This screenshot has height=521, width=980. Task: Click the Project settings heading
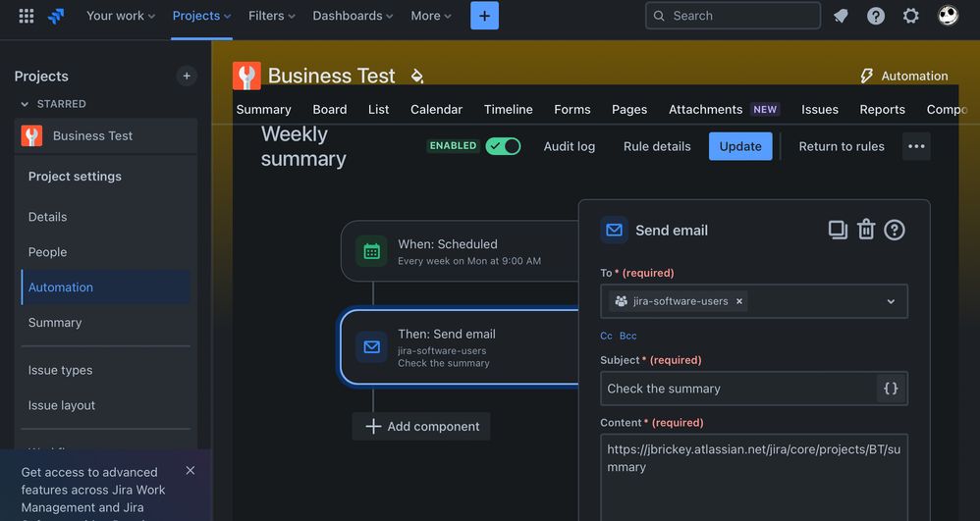tap(75, 177)
